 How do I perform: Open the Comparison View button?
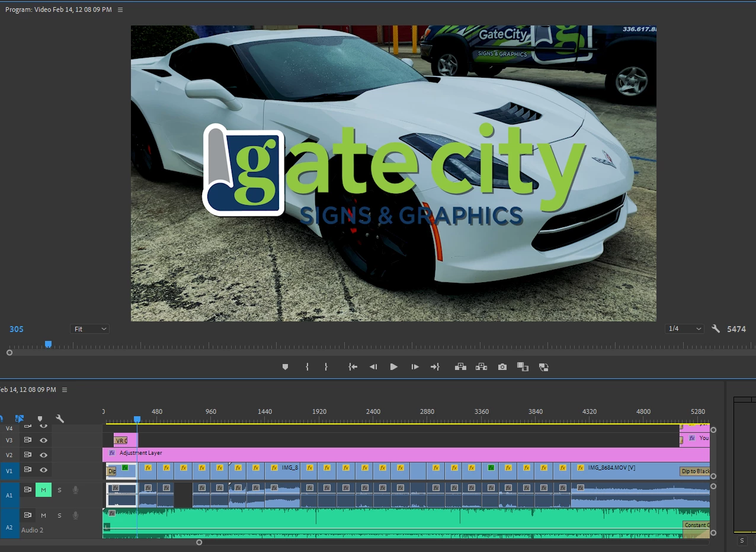click(523, 367)
